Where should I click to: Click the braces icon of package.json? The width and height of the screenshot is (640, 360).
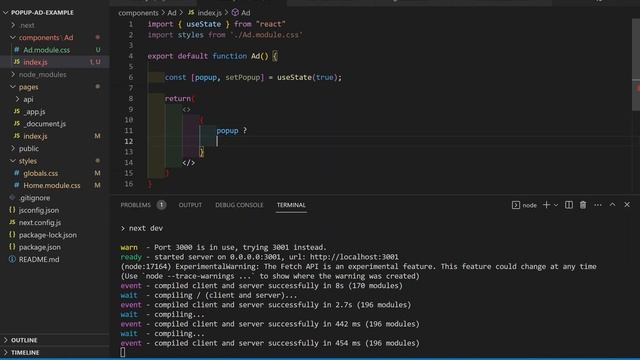12,247
